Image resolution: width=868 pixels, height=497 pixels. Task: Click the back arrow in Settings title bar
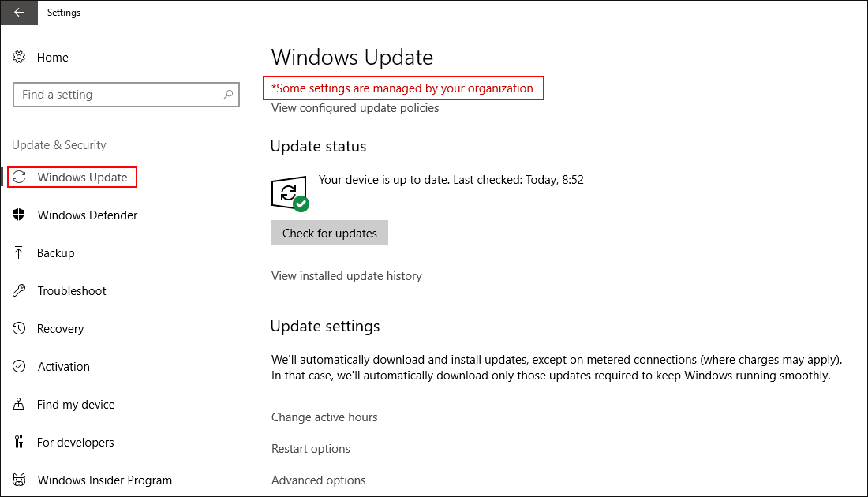tap(19, 12)
